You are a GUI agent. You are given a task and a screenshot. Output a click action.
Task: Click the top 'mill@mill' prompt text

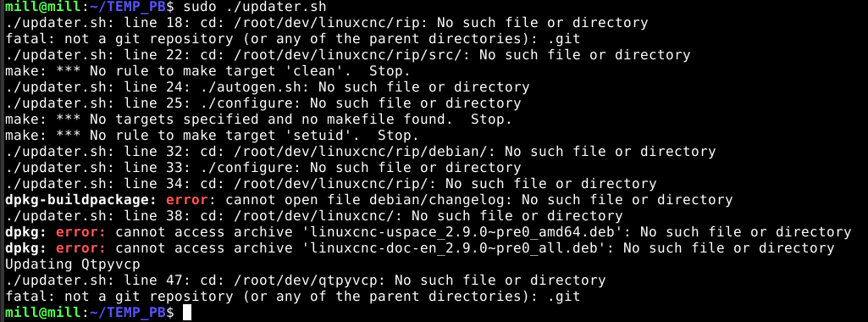(x=43, y=8)
